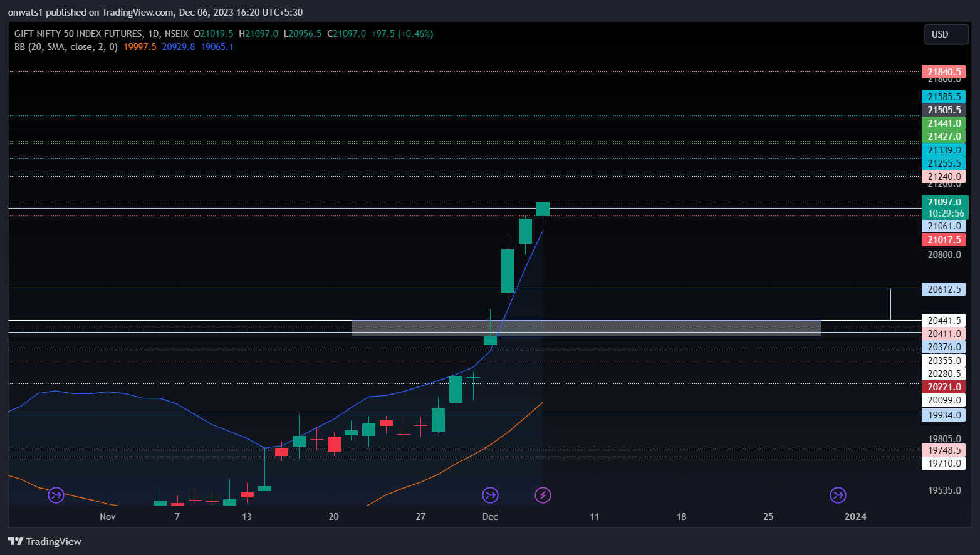The width and height of the screenshot is (980, 555).
Task: Select the BB (20, SMA, close, 2, 0) indicator label
Action: coord(66,47)
